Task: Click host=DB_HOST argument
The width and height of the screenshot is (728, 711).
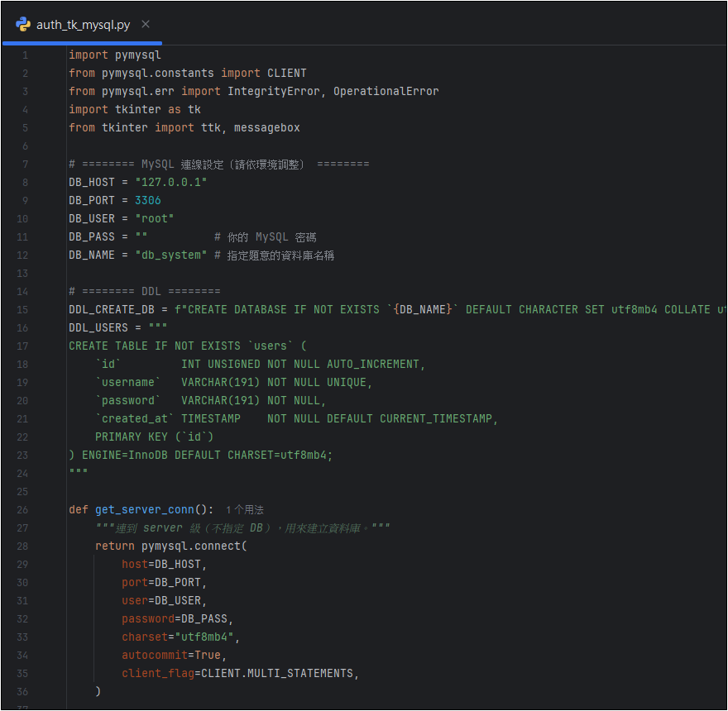Action: pyautogui.click(x=161, y=565)
